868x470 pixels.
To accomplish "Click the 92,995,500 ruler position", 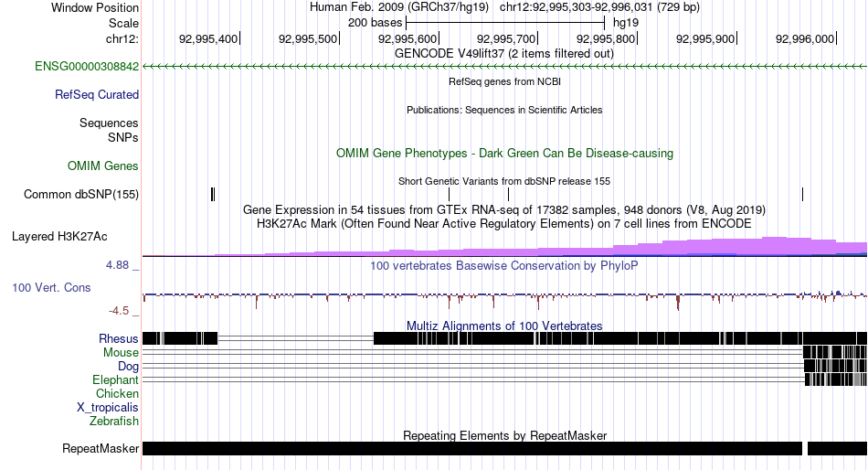I will tap(308, 38).
